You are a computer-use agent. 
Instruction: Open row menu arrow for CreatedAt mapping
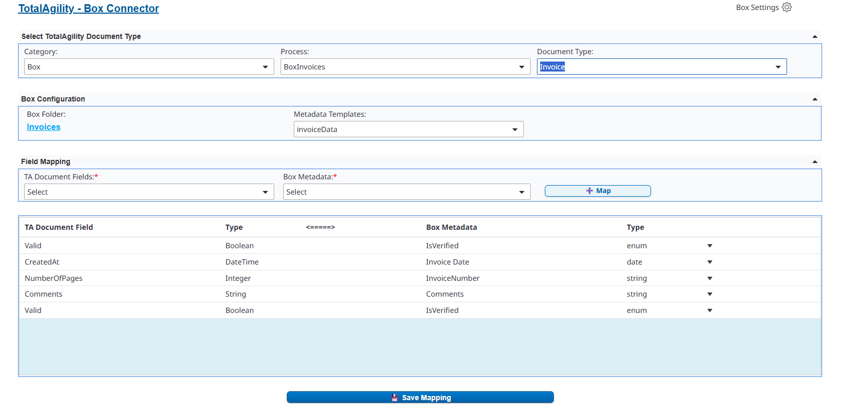click(x=709, y=262)
